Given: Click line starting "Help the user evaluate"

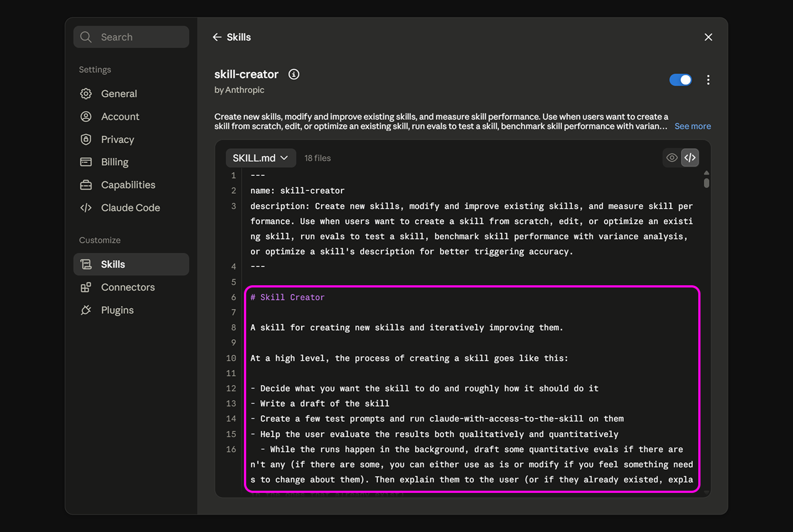Looking at the screenshot, I should (434, 434).
